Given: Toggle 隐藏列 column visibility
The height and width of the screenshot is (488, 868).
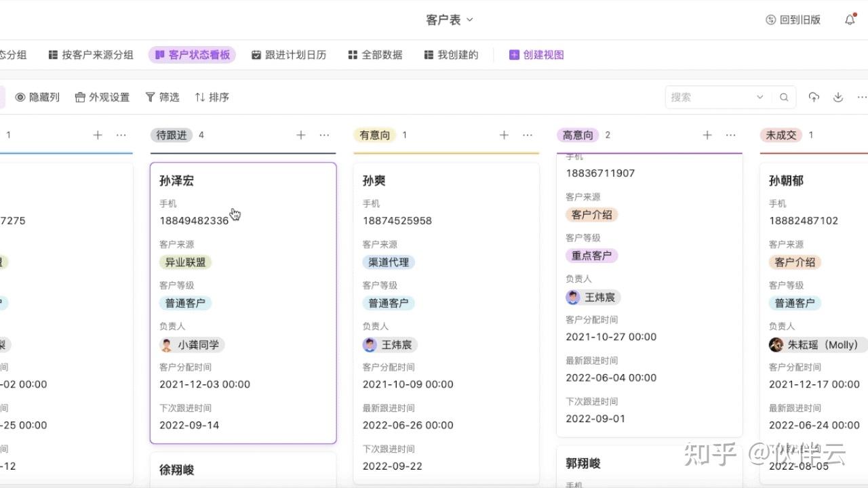Looking at the screenshot, I should pyautogui.click(x=37, y=98).
